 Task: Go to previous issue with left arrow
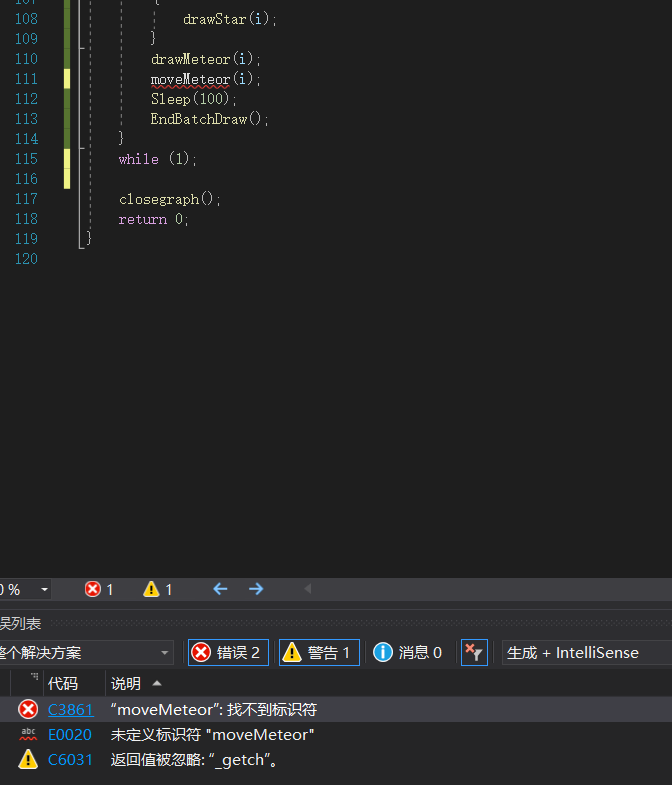220,589
